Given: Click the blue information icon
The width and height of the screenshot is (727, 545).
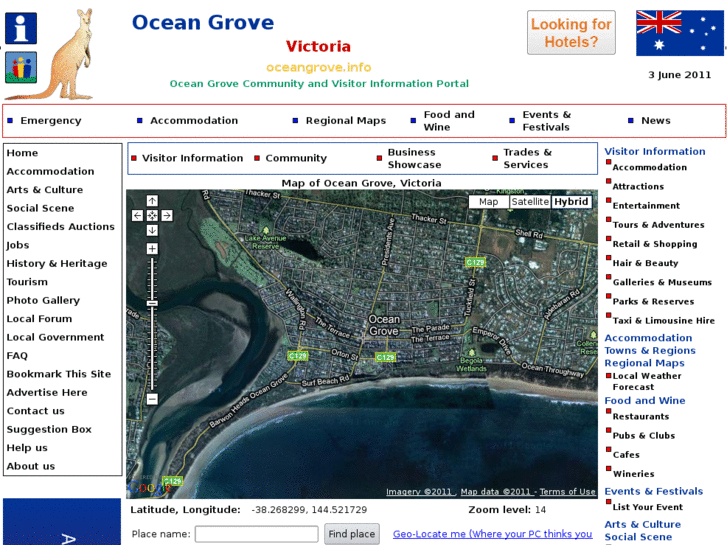Looking at the screenshot, I should pos(21,28).
